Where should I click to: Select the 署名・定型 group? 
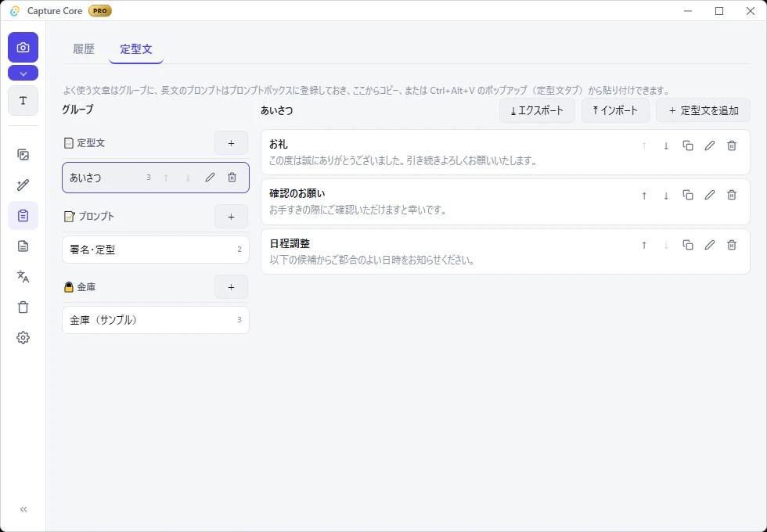[156, 250]
